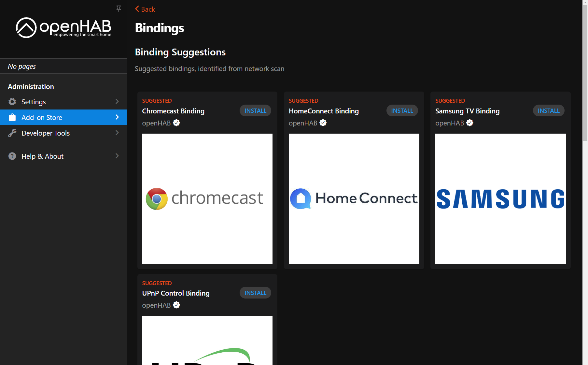Click the HomeConnect Binding title
Viewport: 588px width, 365px height.
(x=324, y=111)
